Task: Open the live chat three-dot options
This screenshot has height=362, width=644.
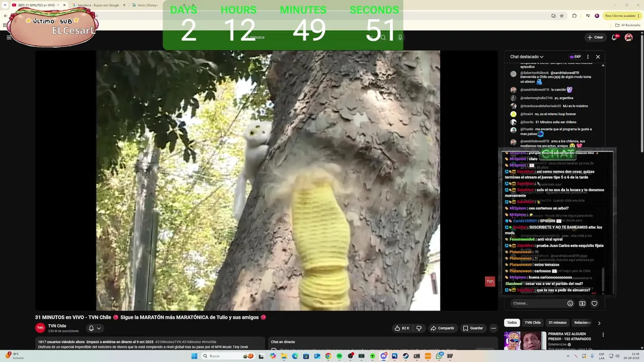Action: (588, 57)
